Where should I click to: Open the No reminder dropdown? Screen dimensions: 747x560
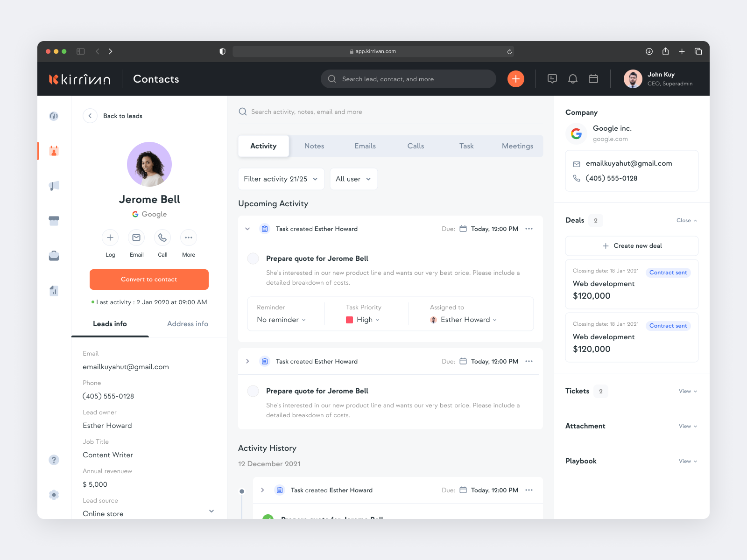[281, 320]
